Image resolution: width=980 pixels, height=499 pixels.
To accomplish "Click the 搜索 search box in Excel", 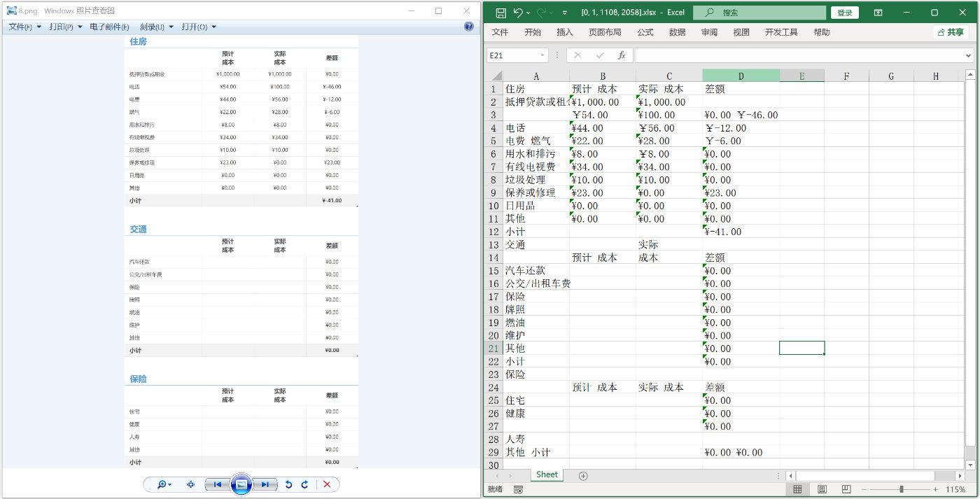I will (759, 13).
